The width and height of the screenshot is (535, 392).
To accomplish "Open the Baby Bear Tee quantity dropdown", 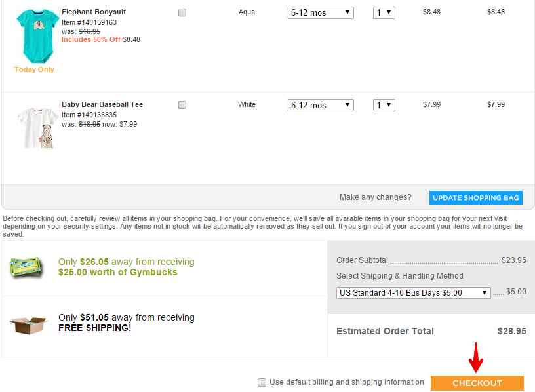I will [x=384, y=105].
